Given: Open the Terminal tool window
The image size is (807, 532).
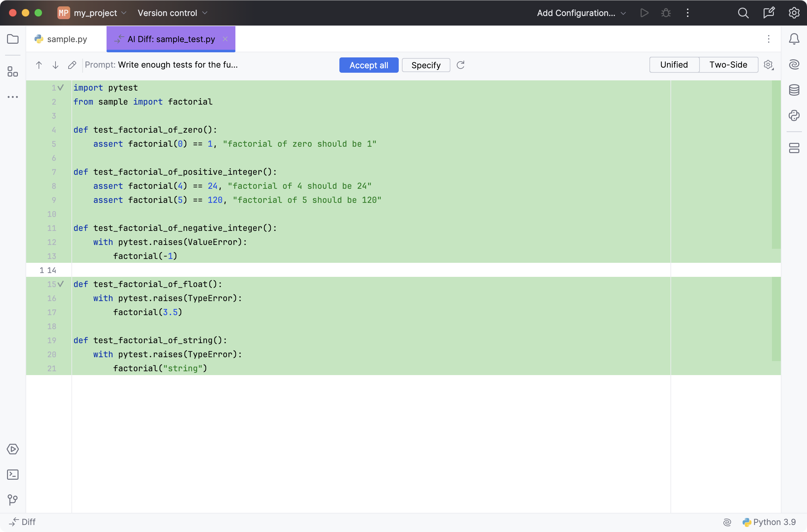Looking at the screenshot, I should tap(13, 474).
